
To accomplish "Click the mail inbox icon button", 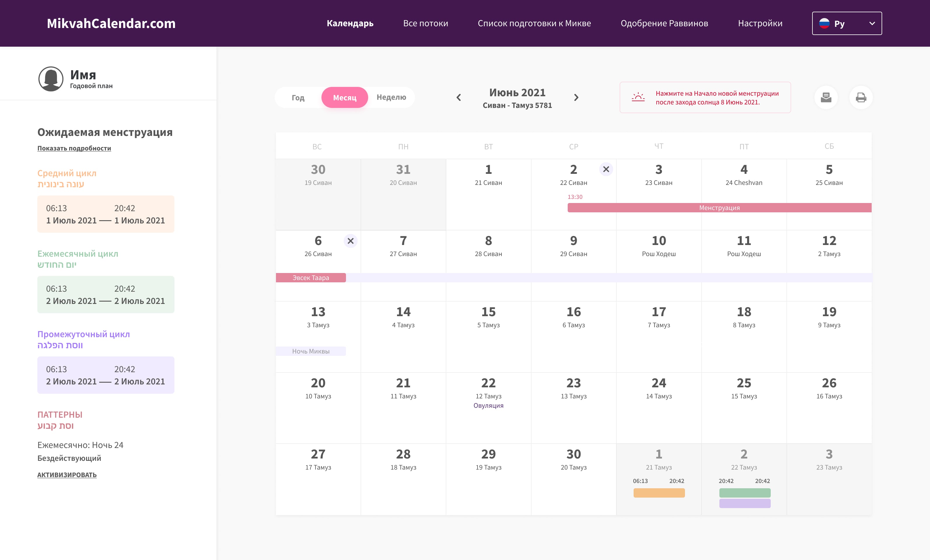I will (x=826, y=97).
